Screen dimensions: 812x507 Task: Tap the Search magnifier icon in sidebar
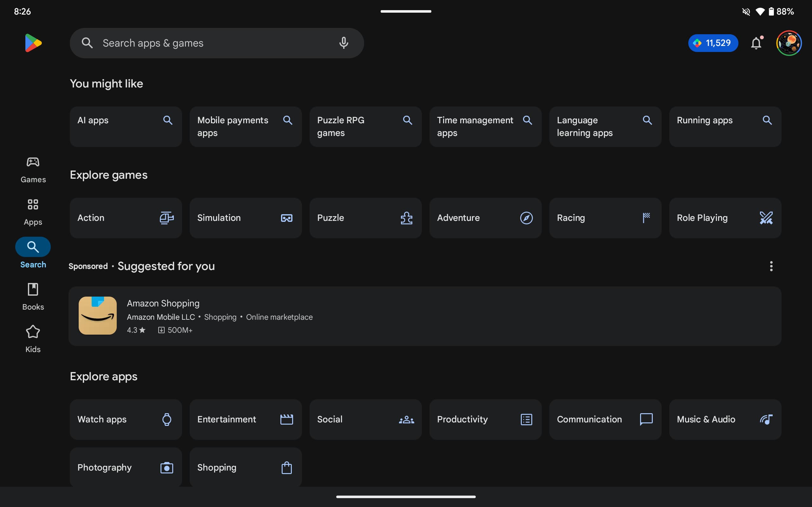[33, 247]
